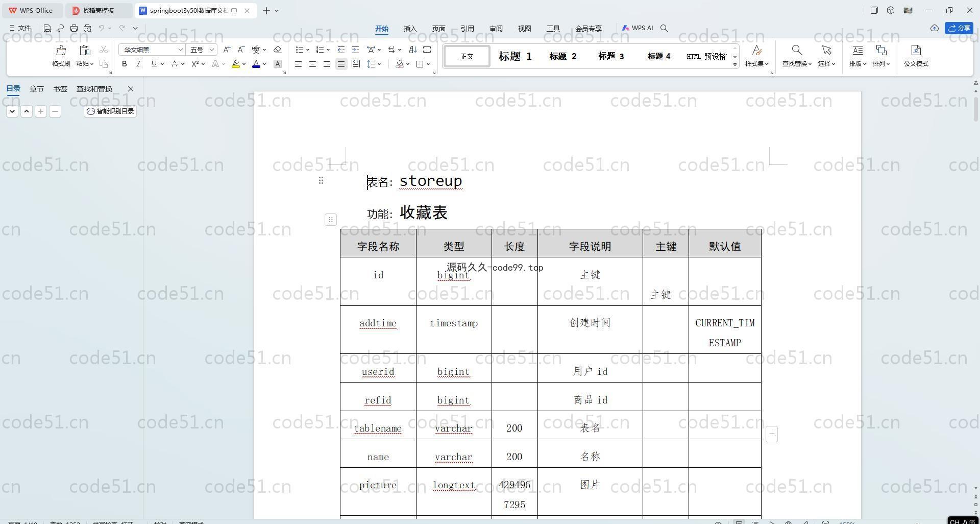Click the WPS AI button
This screenshot has height=524, width=980.
coord(638,28)
